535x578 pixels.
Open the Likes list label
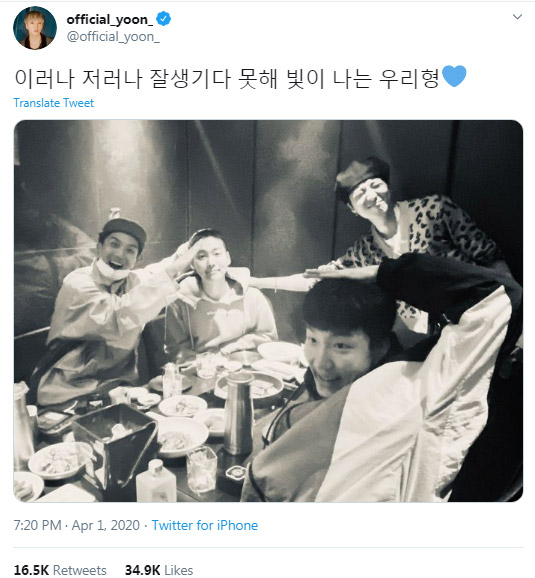point(179,570)
